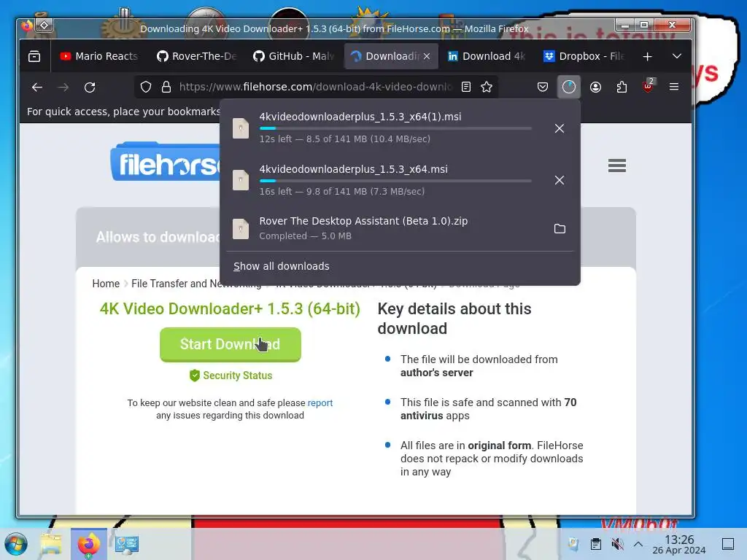
Task: Open the Firefox application hamburger menu
Action: pyautogui.click(x=674, y=87)
